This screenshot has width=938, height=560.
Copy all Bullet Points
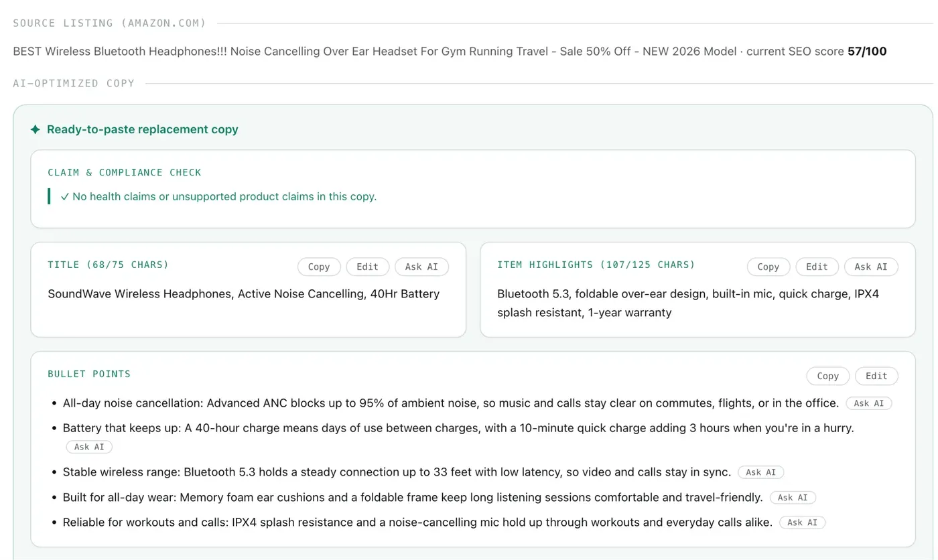click(x=828, y=376)
